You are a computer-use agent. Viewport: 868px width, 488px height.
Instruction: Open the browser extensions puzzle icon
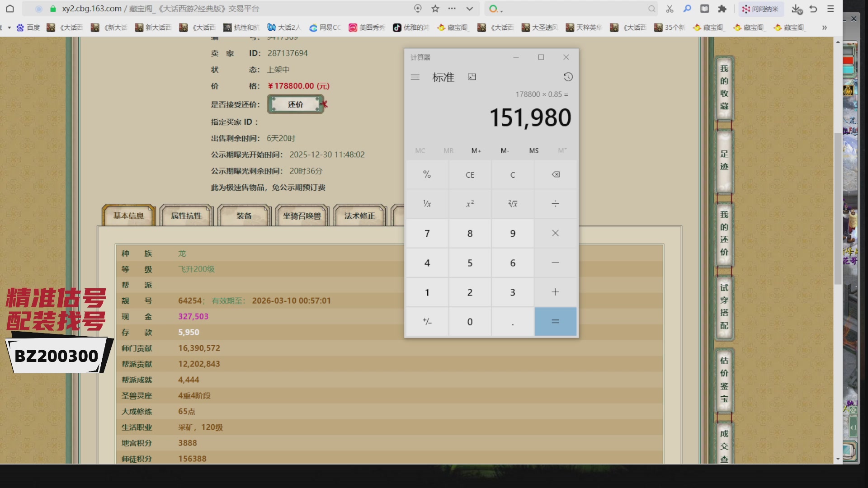[722, 9]
